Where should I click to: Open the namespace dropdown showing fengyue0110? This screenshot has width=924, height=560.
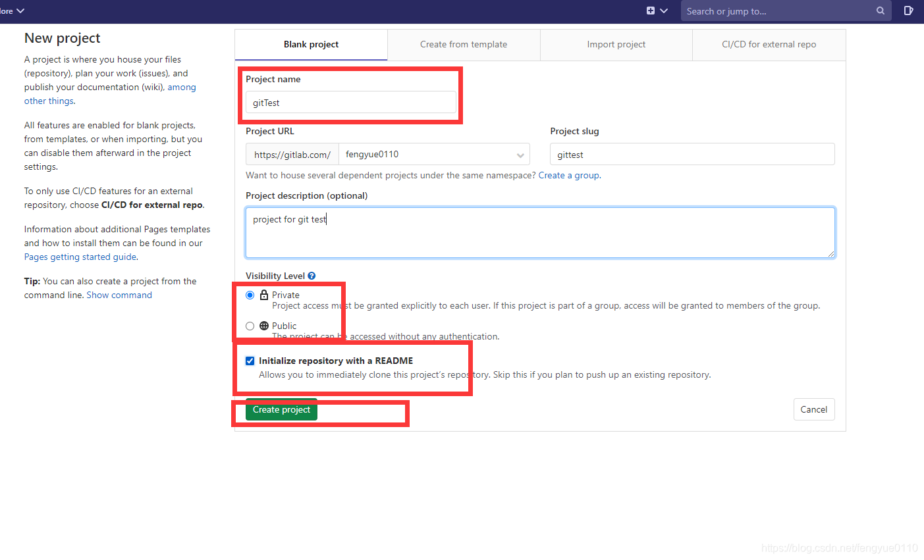click(x=435, y=154)
